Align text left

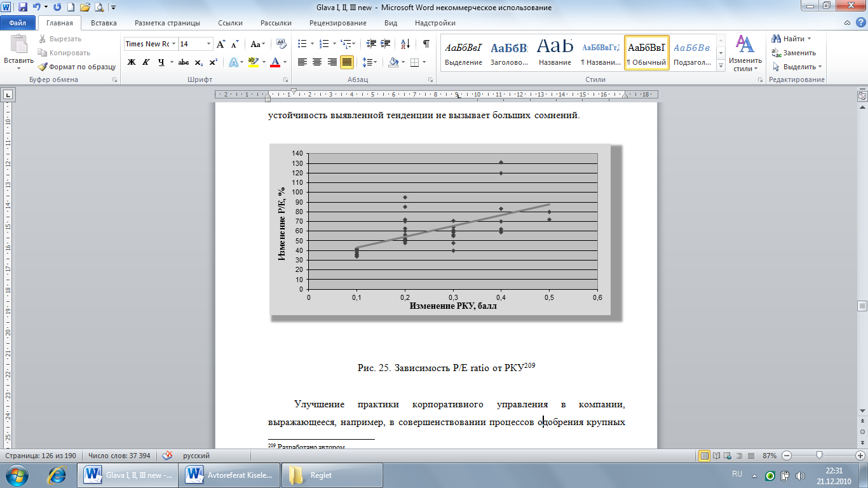click(x=302, y=62)
